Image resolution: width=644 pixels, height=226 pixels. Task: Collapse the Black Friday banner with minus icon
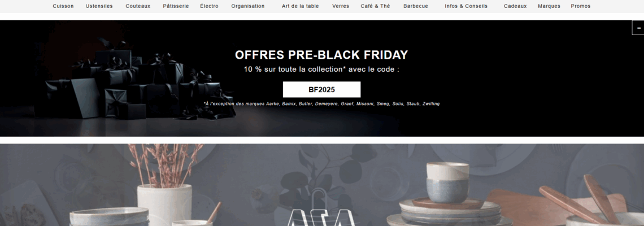point(638,28)
